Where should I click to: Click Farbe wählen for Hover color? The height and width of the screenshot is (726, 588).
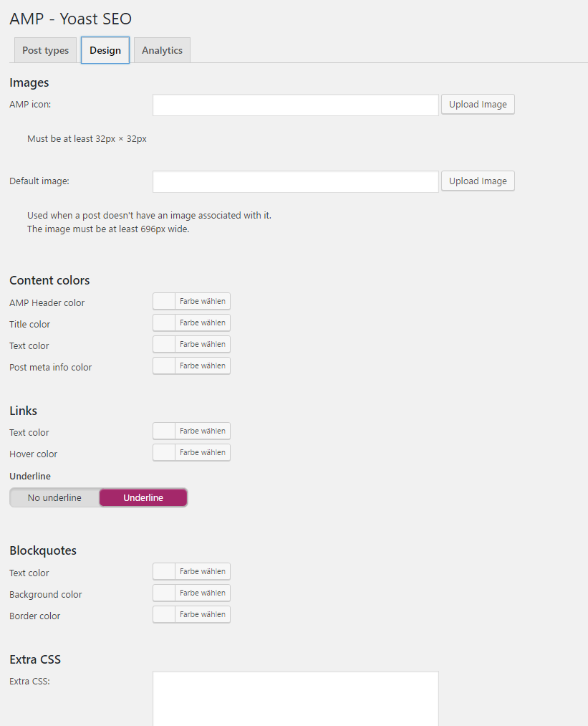(203, 453)
